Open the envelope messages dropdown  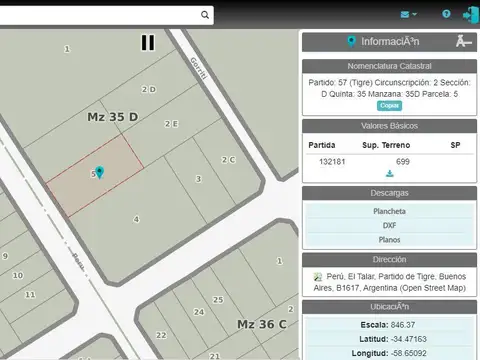click(408, 14)
